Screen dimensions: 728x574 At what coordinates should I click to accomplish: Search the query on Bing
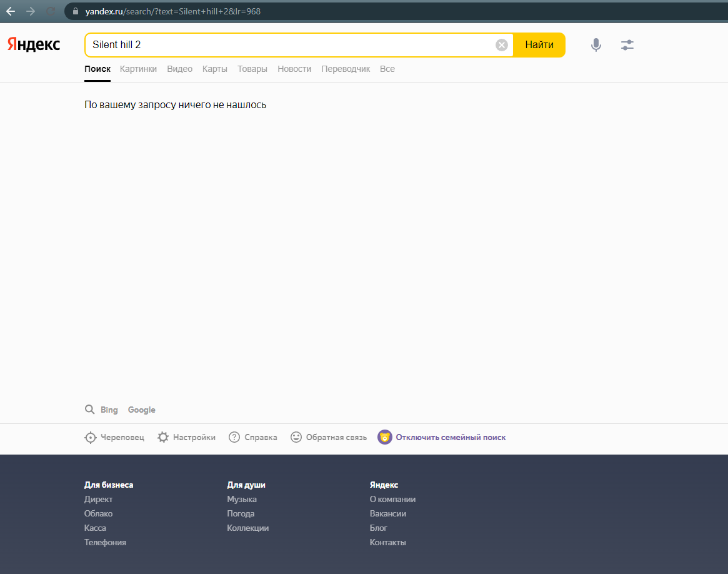coord(109,410)
